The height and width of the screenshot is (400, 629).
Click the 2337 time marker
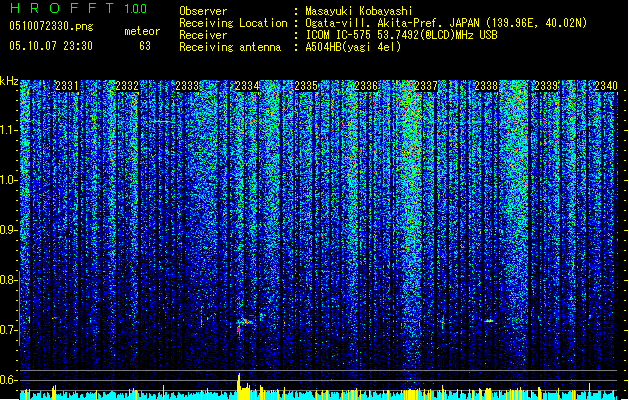[426, 86]
